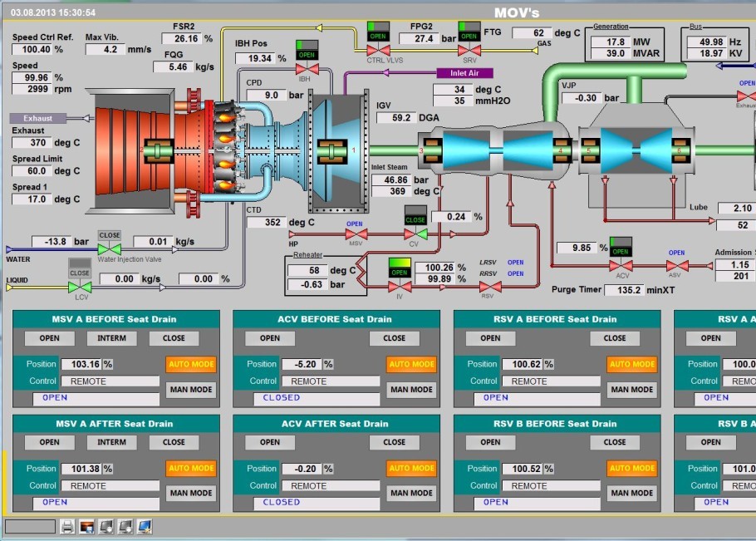
Task: Click the grey Exhaust arrow label
Action: tap(37, 118)
